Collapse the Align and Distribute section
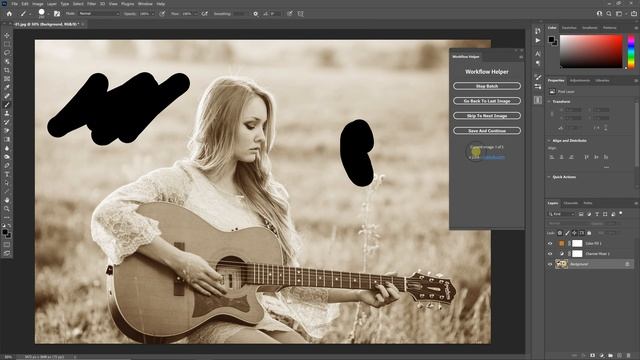The image size is (640, 360). pyautogui.click(x=549, y=140)
